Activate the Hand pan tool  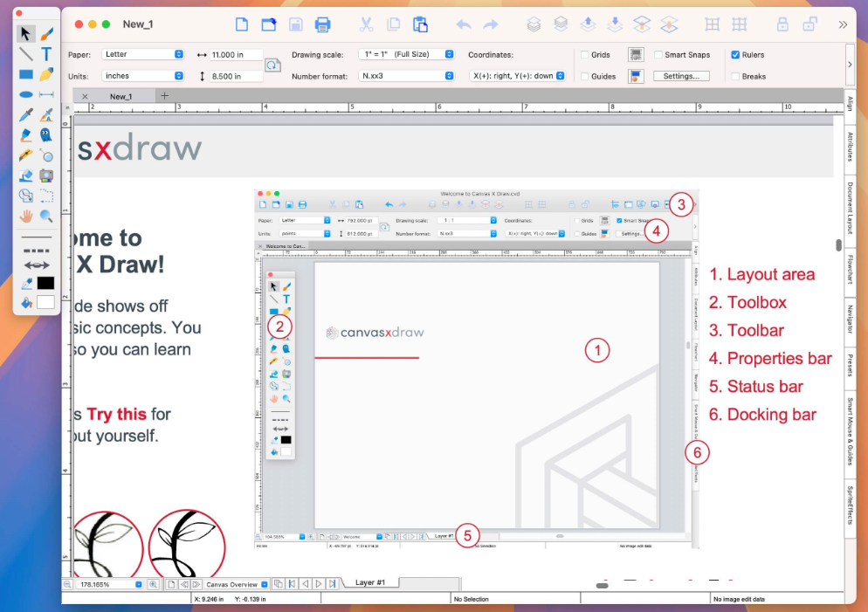[x=26, y=216]
